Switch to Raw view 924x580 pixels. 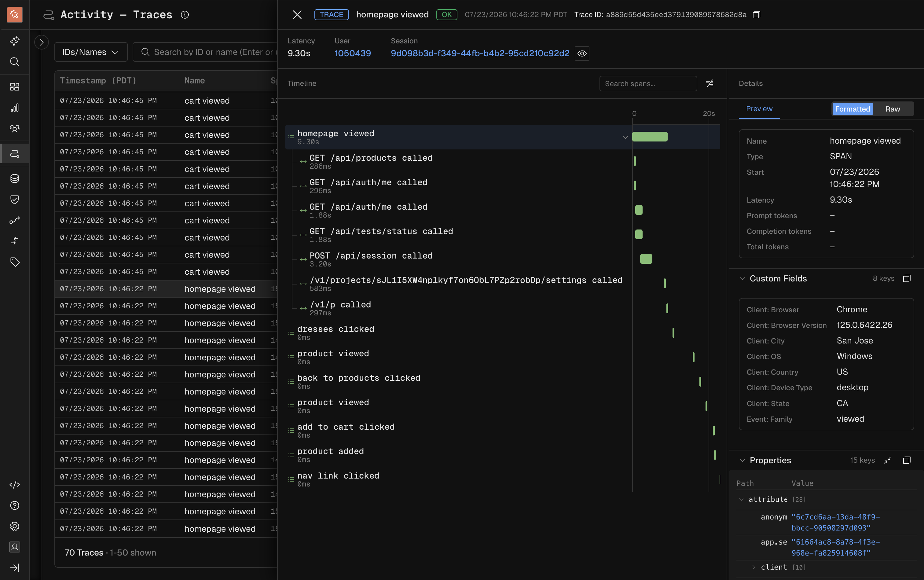coord(893,109)
